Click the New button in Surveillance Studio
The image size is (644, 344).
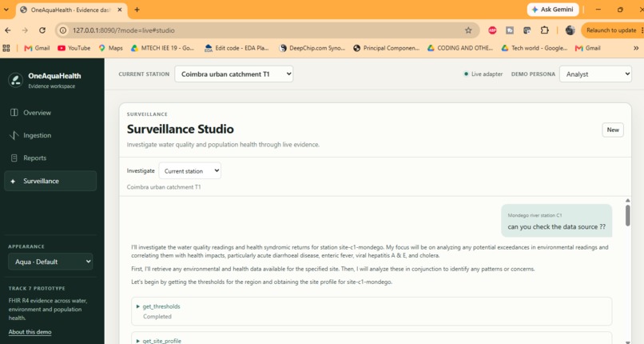click(x=612, y=130)
